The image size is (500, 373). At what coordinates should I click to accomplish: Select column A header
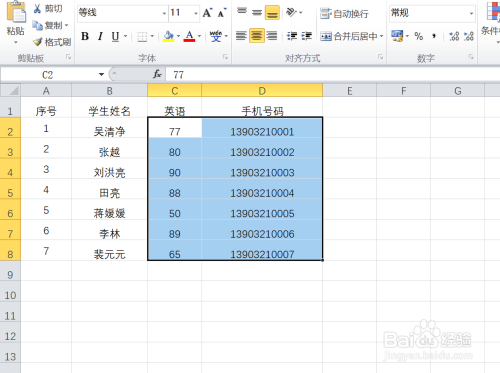click(46, 91)
